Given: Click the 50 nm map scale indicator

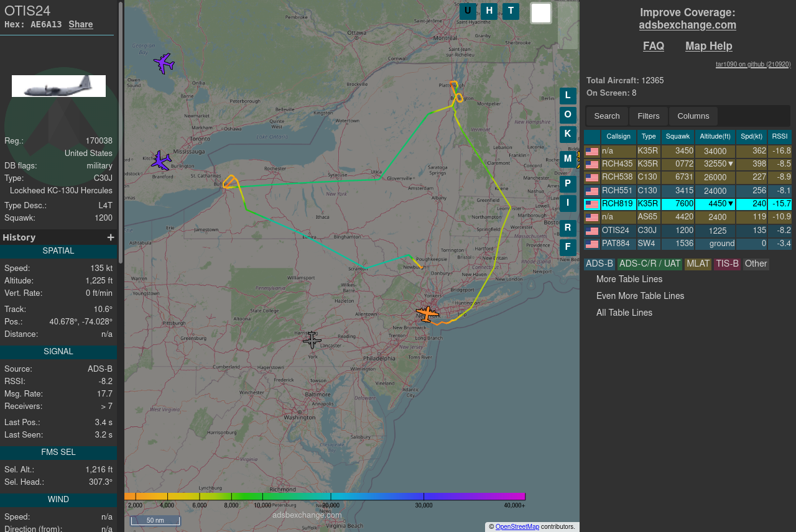Looking at the screenshot, I should [x=155, y=520].
